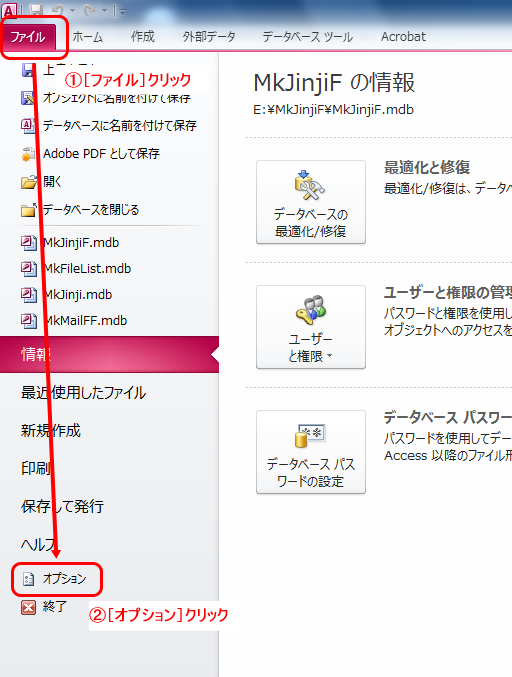Click データベース パスワードの設定 button
Screen dimensions: 512x677
[311, 452]
